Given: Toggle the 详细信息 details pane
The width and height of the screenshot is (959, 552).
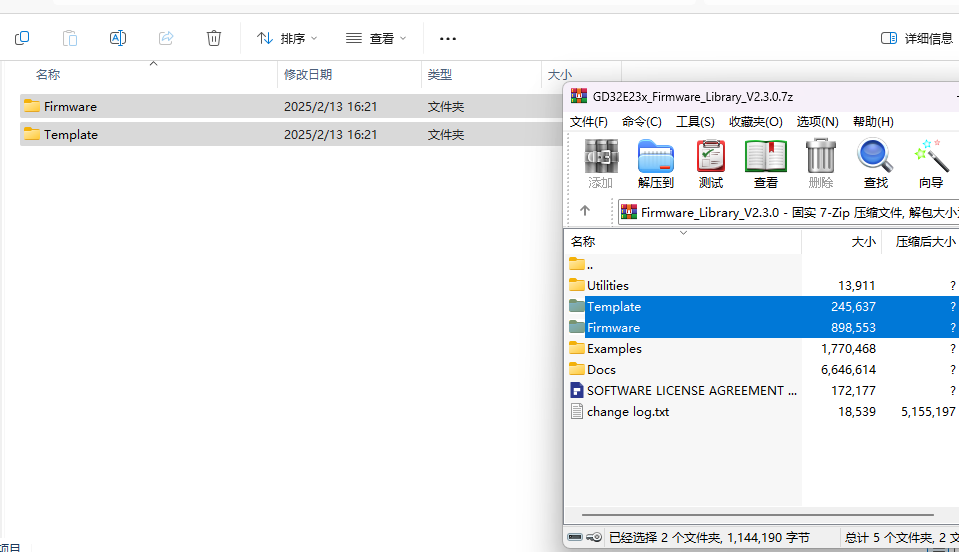Looking at the screenshot, I should pos(916,39).
